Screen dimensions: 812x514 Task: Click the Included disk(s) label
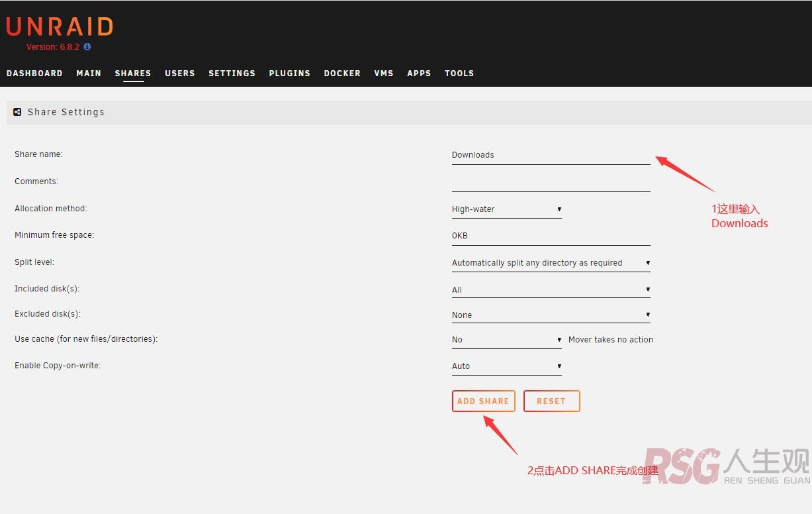47,289
